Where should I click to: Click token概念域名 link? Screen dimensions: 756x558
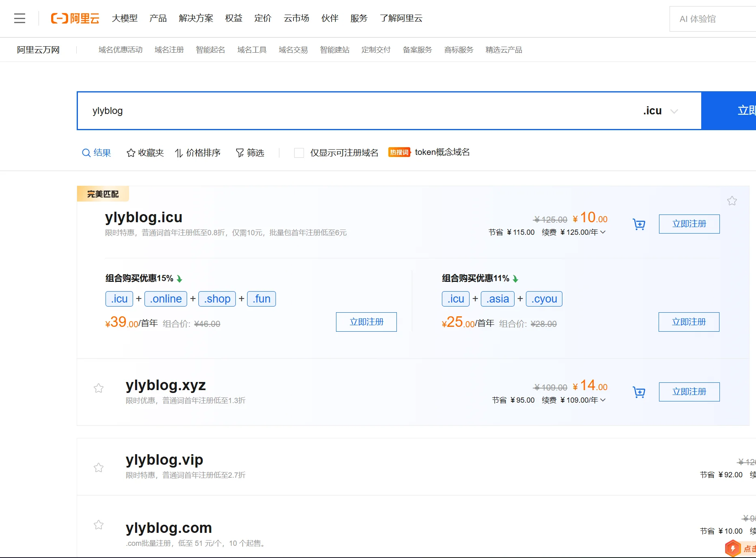pyautogui.click(x=442, y=152)
